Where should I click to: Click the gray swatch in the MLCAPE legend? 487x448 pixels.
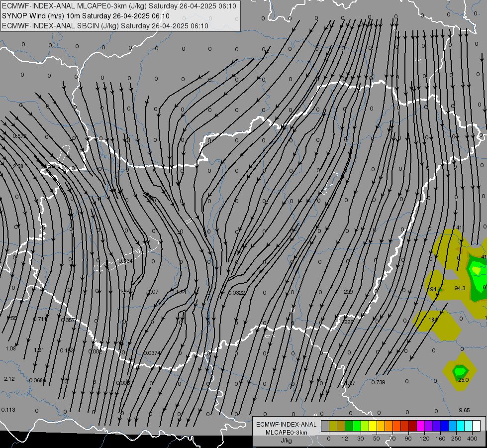point(325,426)
